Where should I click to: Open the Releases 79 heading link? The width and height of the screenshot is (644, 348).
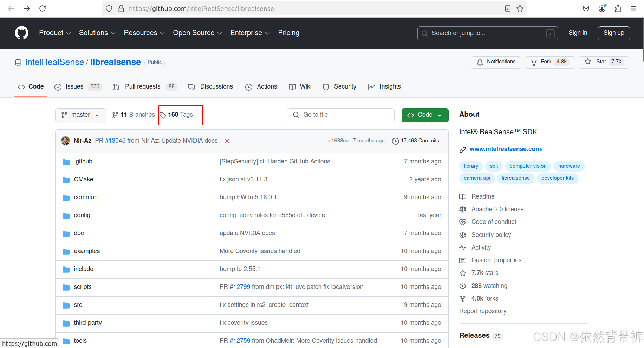point(481,336)
